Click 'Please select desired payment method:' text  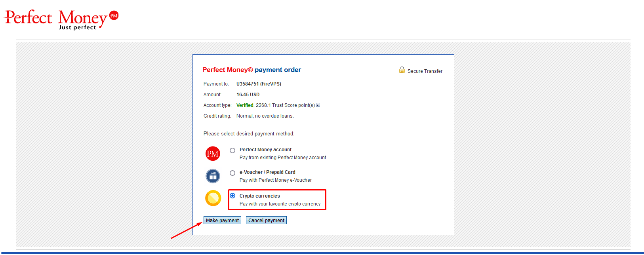tap(249, 134)
